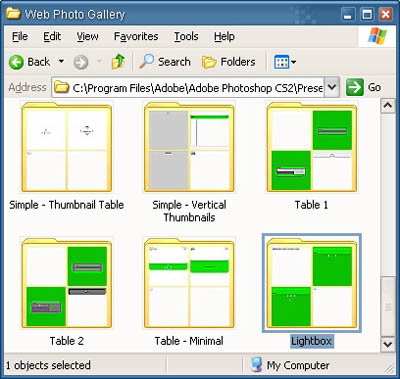Maximize the Web Photo Gallery window
This screenshot has width=400, height=379.
[x=367, y=14]
